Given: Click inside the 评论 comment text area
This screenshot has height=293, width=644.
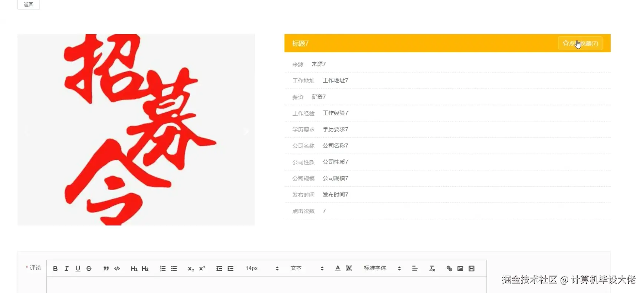Looking at the screenshot, I should 266,285.
